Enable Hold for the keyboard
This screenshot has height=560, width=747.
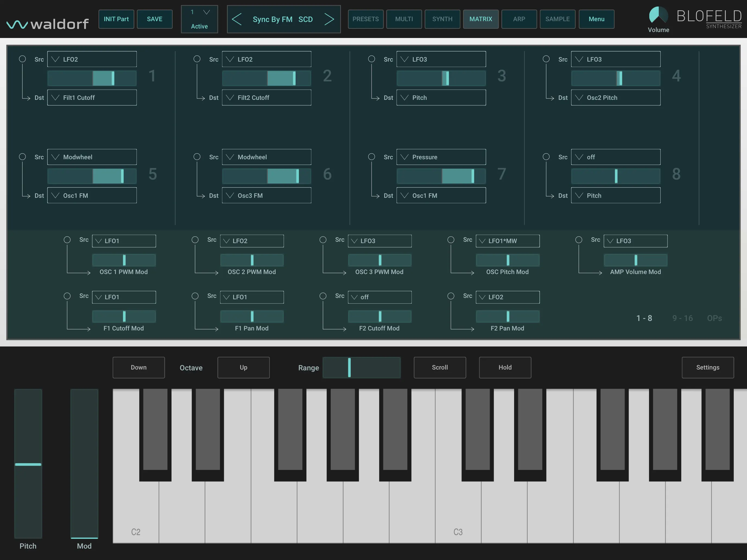pyautogui.click(x=505, y=368)
